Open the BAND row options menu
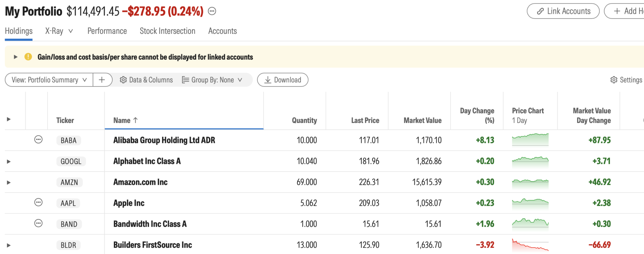The width and height of the screenshot is (644, 254). 38,223
